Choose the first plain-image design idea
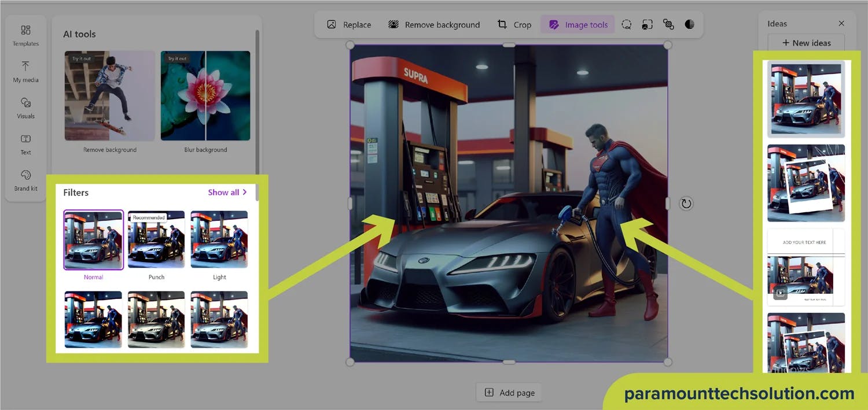The height and width of the screenshot is (410, 868). (806, 99)
